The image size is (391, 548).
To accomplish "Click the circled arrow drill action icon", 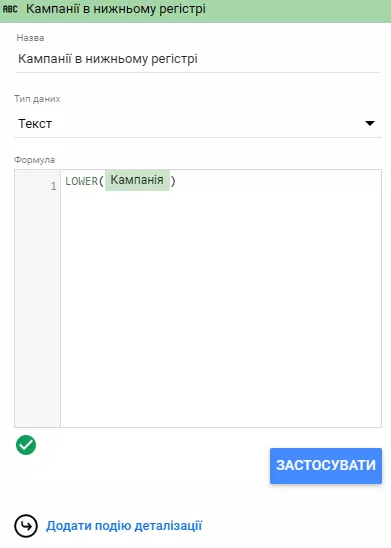I will (26, 526).
